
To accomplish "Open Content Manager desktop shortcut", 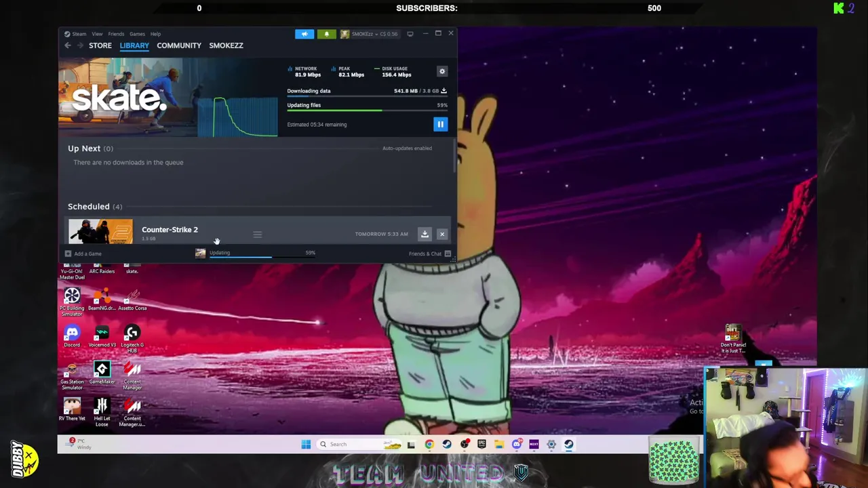I will point(132,375).
